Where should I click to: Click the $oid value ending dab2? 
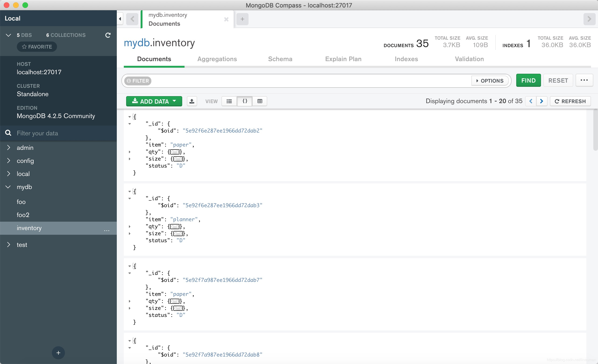point(223,131)
